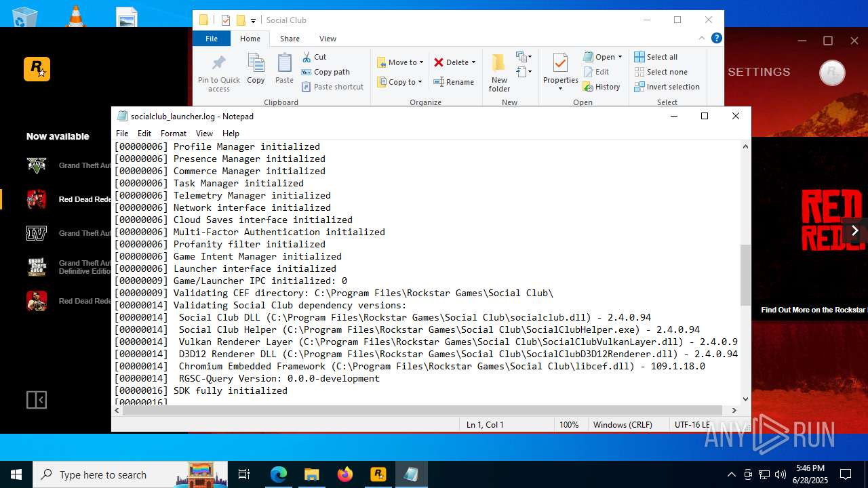Click Pin to Quick access in Explorer

[219, 73]
